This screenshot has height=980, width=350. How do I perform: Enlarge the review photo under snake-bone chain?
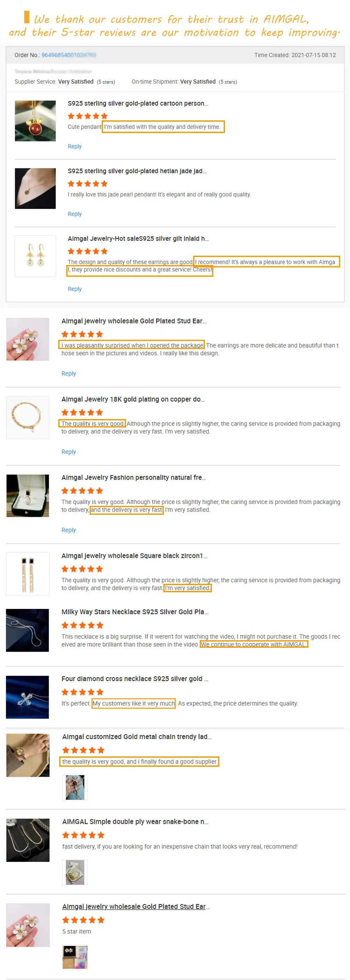pos(75,872)
